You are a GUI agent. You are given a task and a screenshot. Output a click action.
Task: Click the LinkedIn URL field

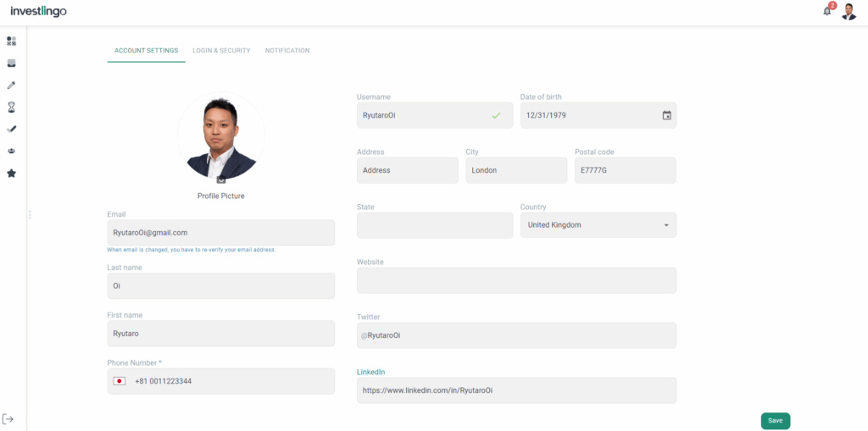[516, 390]
